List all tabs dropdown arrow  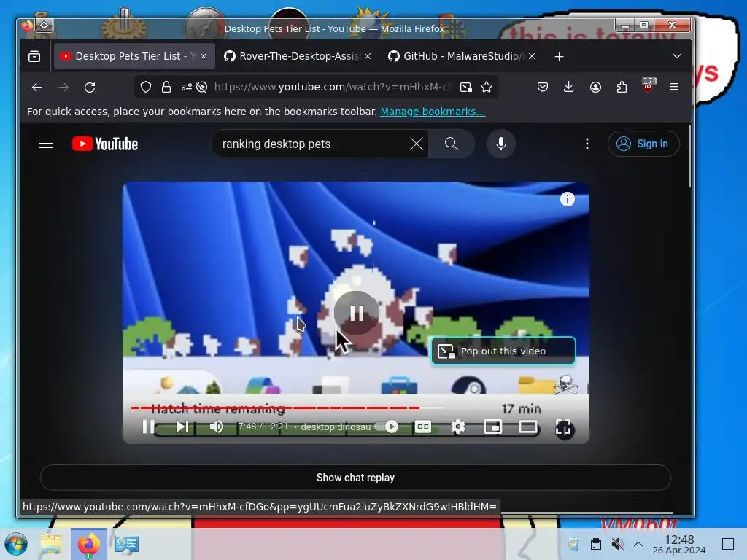[676, 56]
